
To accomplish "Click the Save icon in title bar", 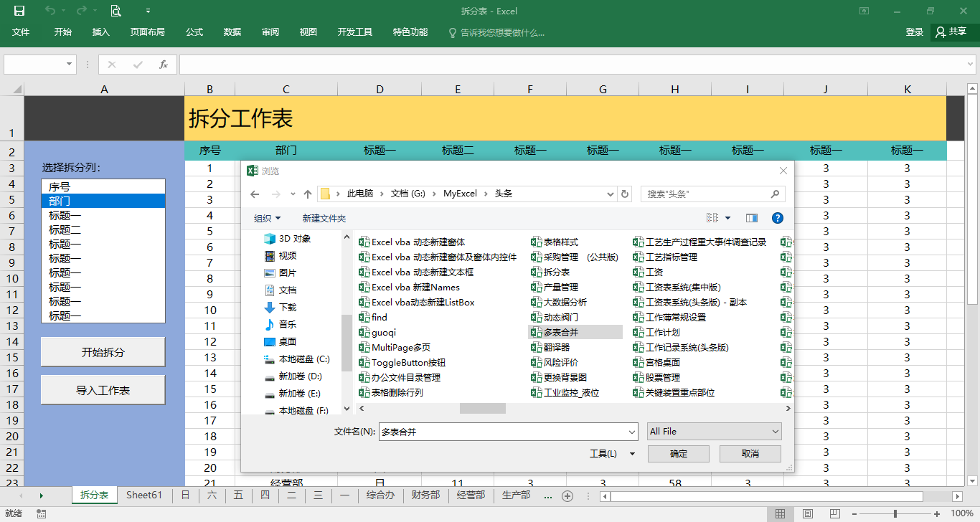I will [19, 11].
